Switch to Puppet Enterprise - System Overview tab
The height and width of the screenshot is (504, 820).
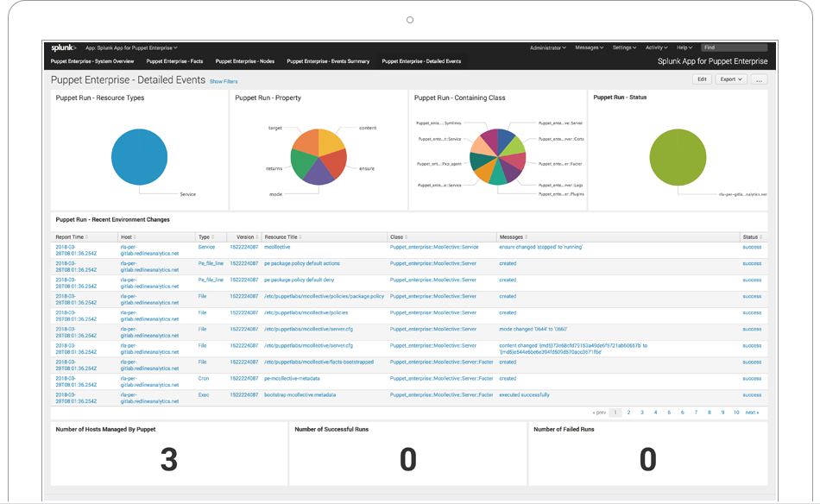coord(92,61)
